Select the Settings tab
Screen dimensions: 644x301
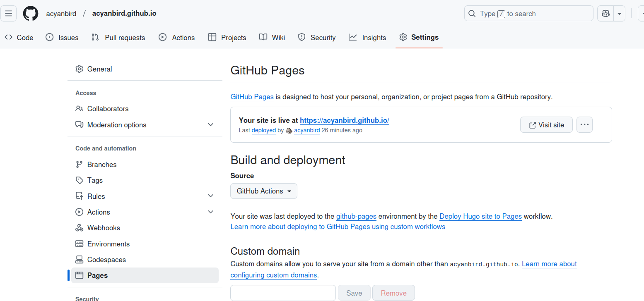419,38
